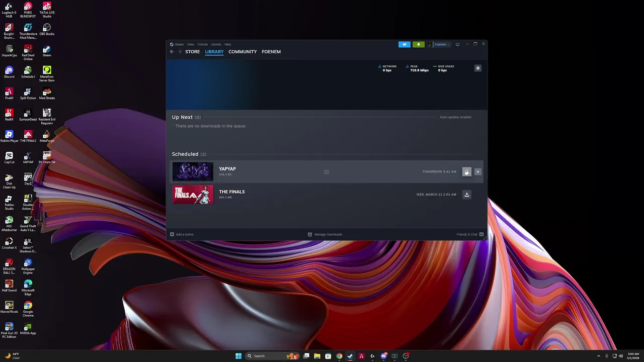Select the TikTok LIVE Studio desktop icon
The width and height of the screenshot is (644, 362).
[47, 11]
